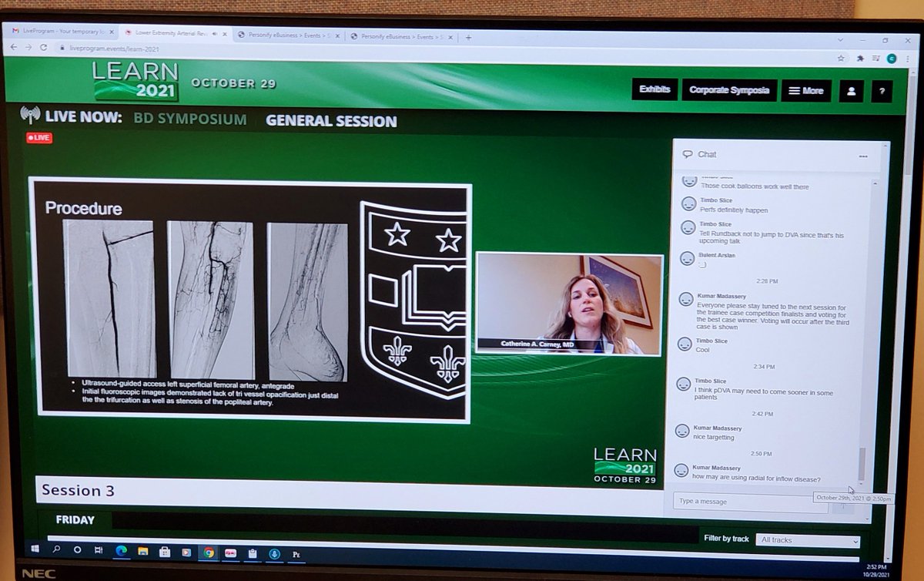Open Windows taskbar search
This screenshot has width=924, height=581.
pyautogui.click(x=56, y=551)
